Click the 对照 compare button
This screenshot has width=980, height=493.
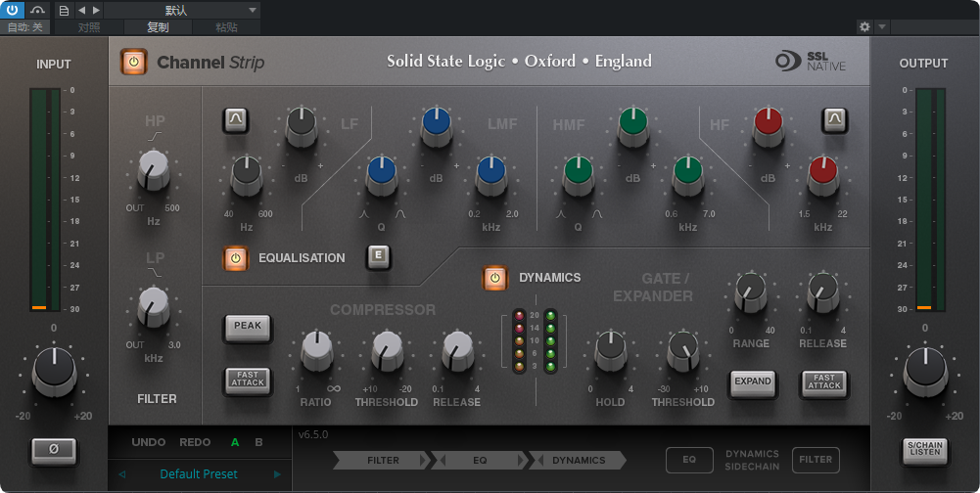[x=89, y=27]
